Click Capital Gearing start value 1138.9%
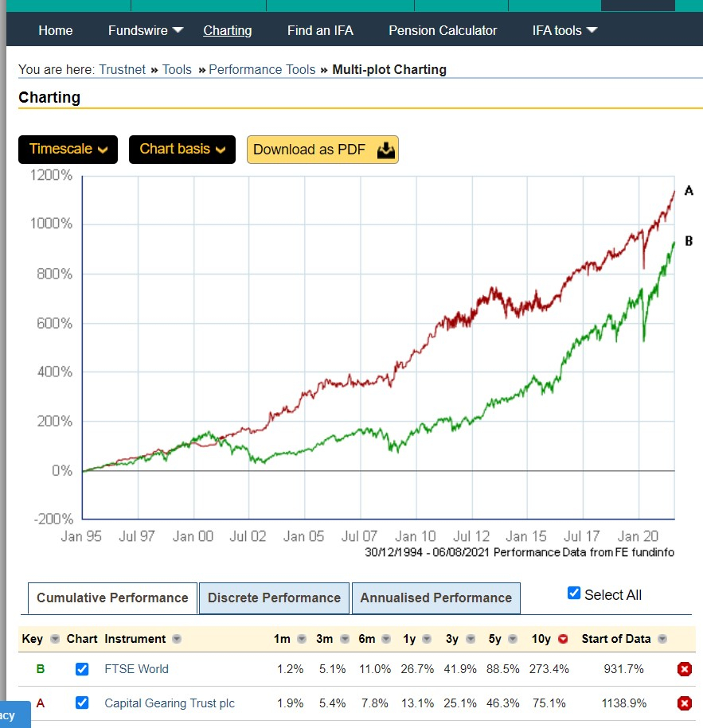The width and height of the screenshot is (703, 728). click(x=624, y=703)
